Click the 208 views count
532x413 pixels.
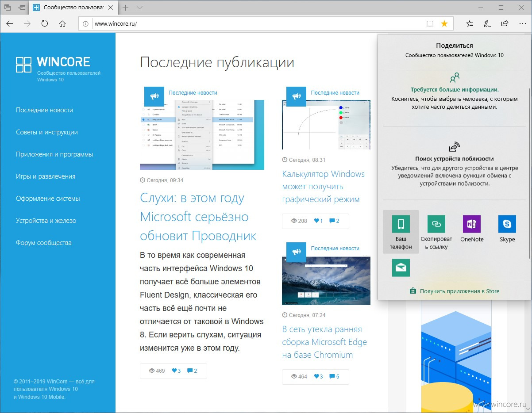[x=299, y=221]
